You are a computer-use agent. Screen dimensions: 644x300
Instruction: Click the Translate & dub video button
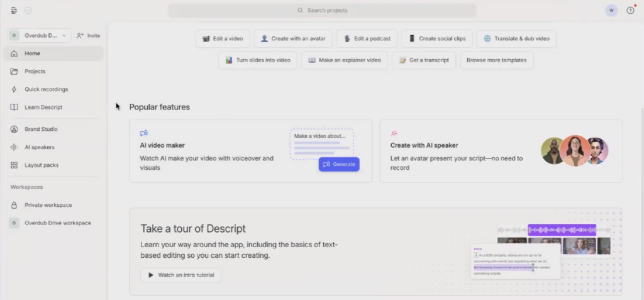tap(516, 38)
